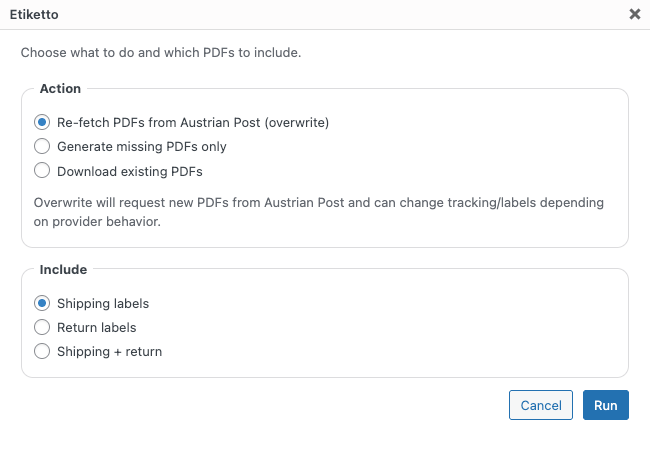Click the "Shipping labels" option text
The width and height of the screenshot is (650, 462).
click(103, 303)
